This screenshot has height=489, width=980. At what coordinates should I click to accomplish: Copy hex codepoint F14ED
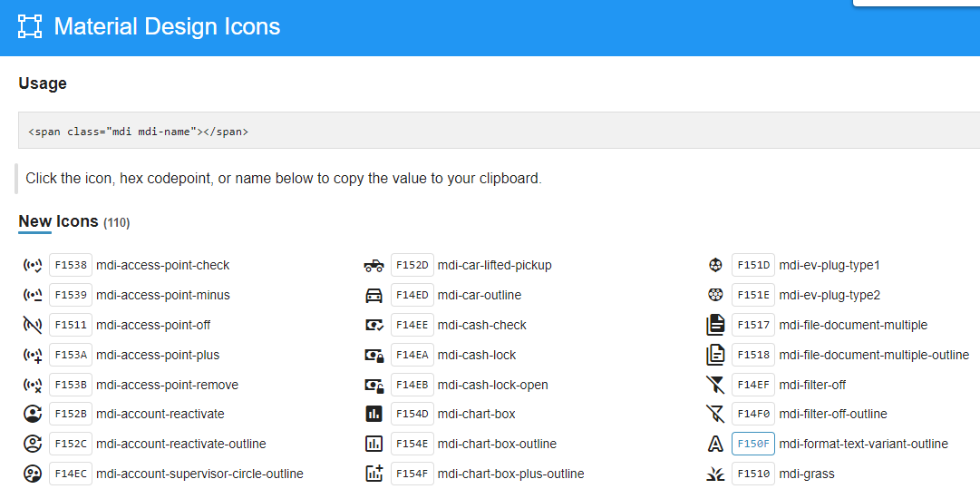point(412,295)
